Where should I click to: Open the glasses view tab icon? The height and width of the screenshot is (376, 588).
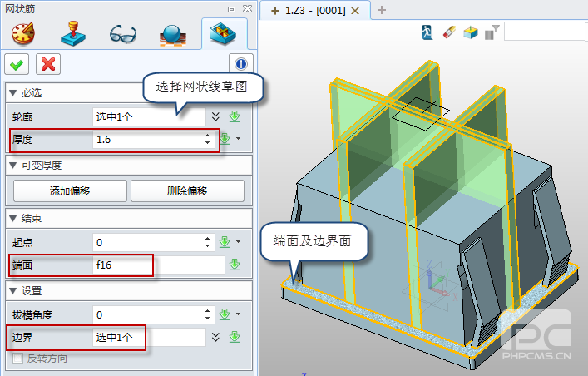click(123, 34)
